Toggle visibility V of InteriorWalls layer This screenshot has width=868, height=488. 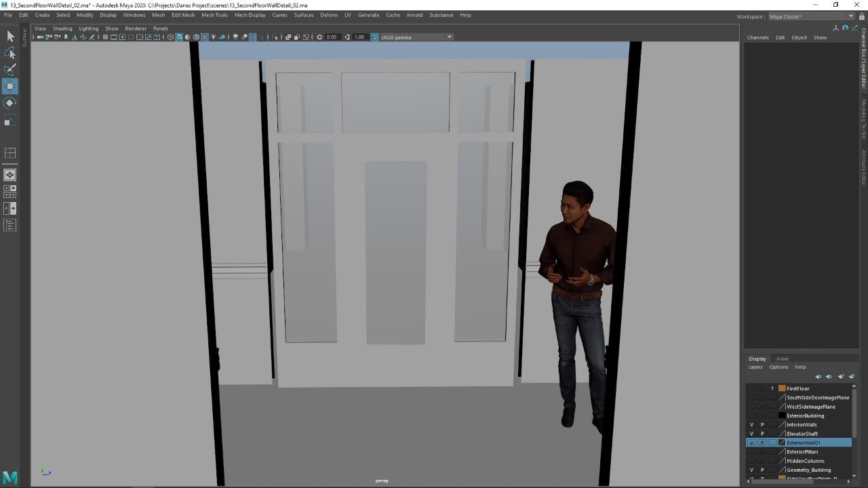pos(751,424)
